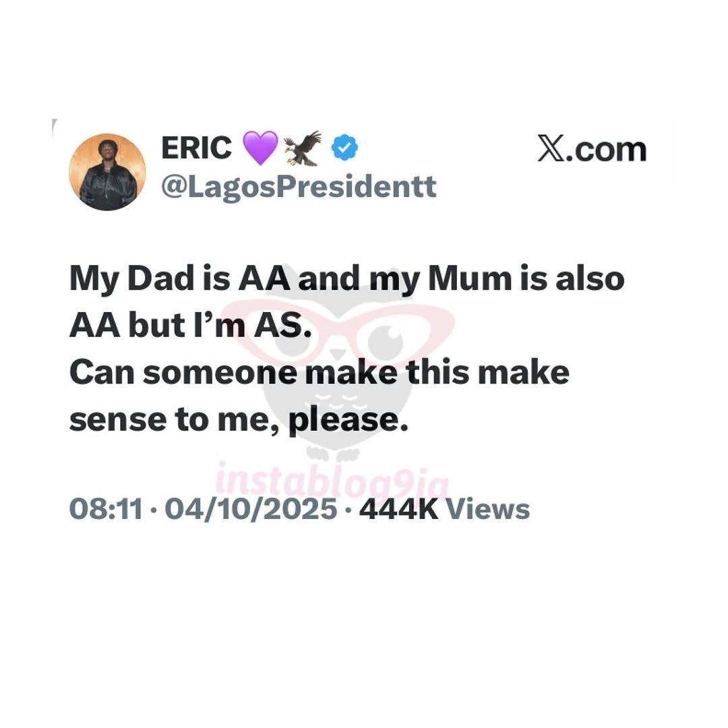Click the X.com source label

[592, 150]
